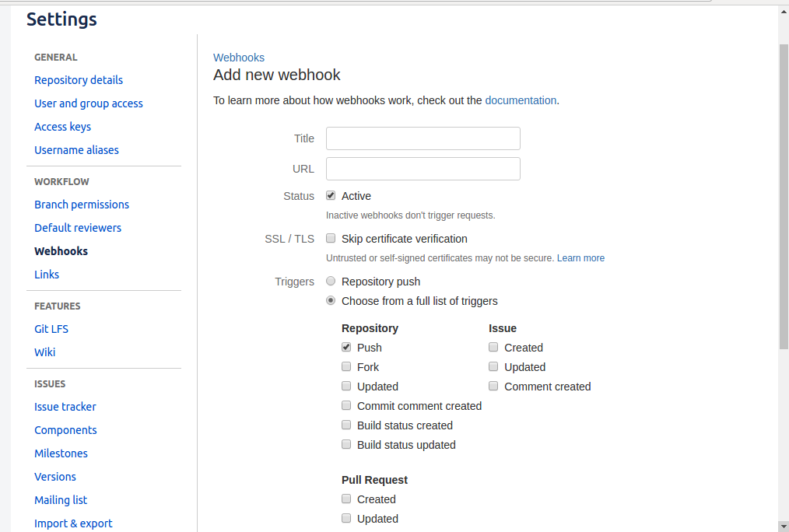
Task: Go to Branch permissions in the sidebar
Action: (x=82, y=205)
